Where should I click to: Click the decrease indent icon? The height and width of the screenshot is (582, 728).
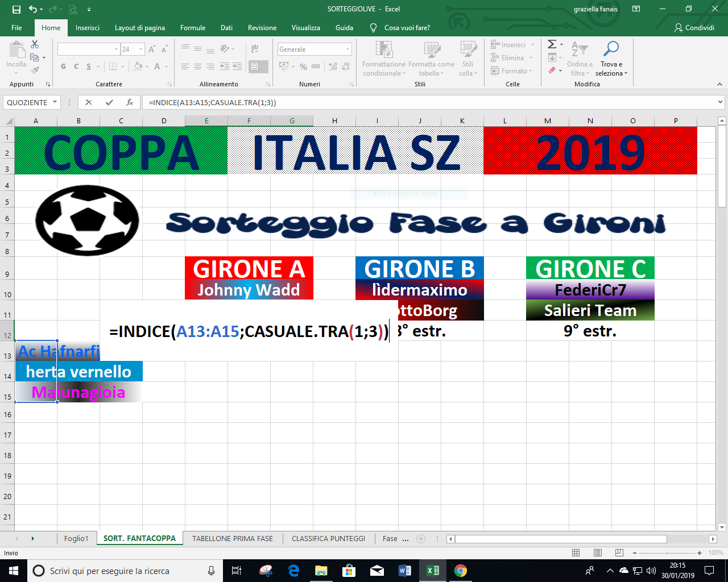tap(225, 66)
